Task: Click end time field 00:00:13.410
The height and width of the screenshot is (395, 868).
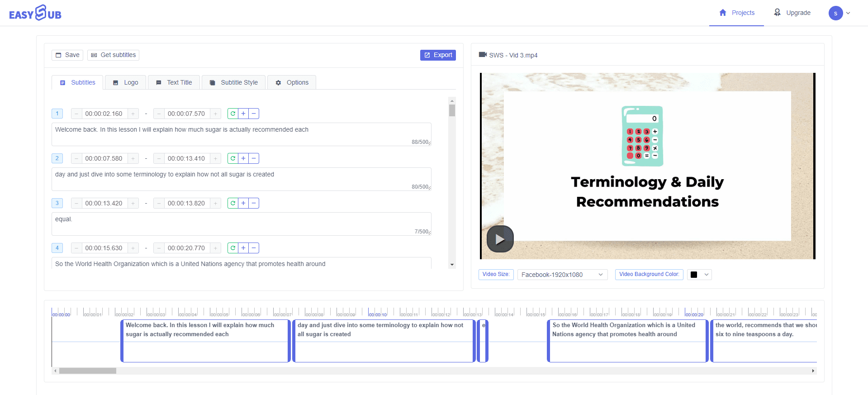Action: click(x=187, y=158)
